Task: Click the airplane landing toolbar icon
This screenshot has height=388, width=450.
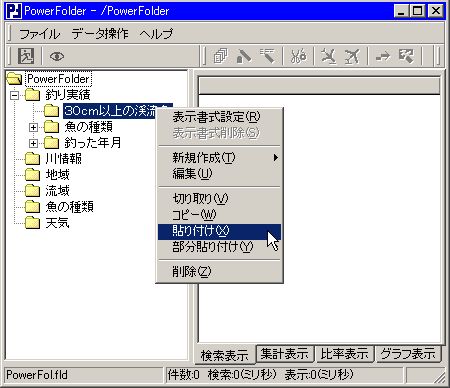Action: click(328, 56)
